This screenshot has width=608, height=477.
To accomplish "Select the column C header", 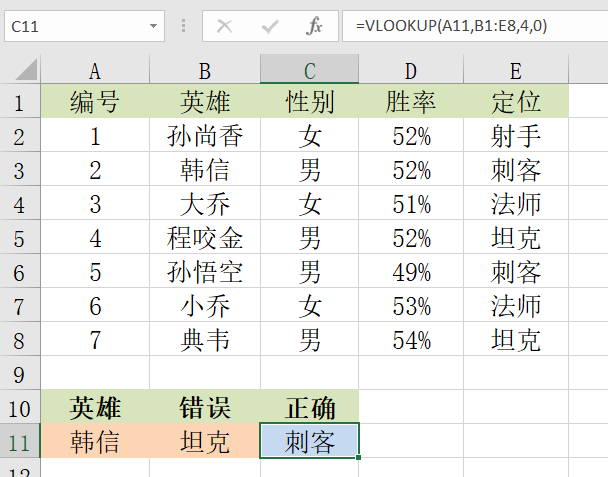I will tap(309, 70).
